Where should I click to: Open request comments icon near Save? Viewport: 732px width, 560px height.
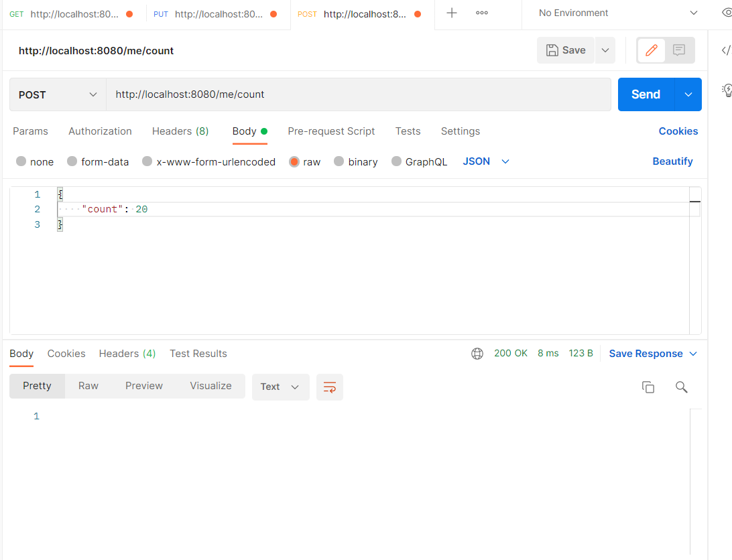(679, 50)
